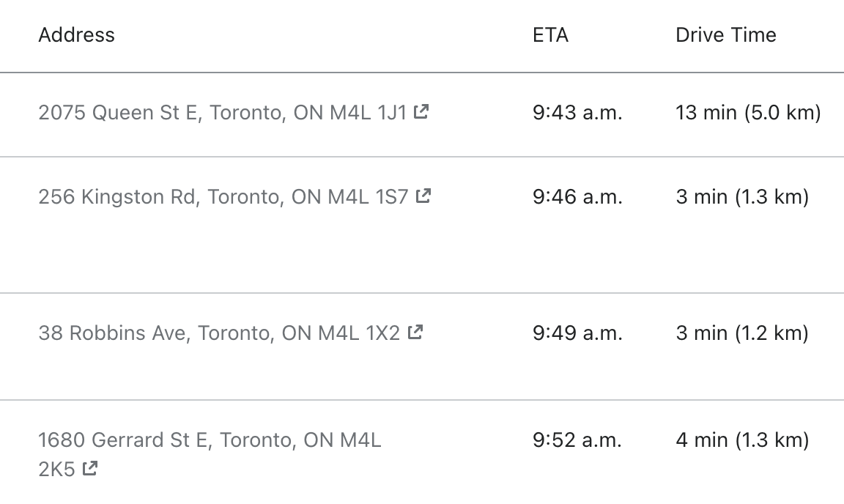Select the 9:43 a.m. ETA cell
Image resolution: width=844 pixels, height=504 pixels.
coord(577,113)
